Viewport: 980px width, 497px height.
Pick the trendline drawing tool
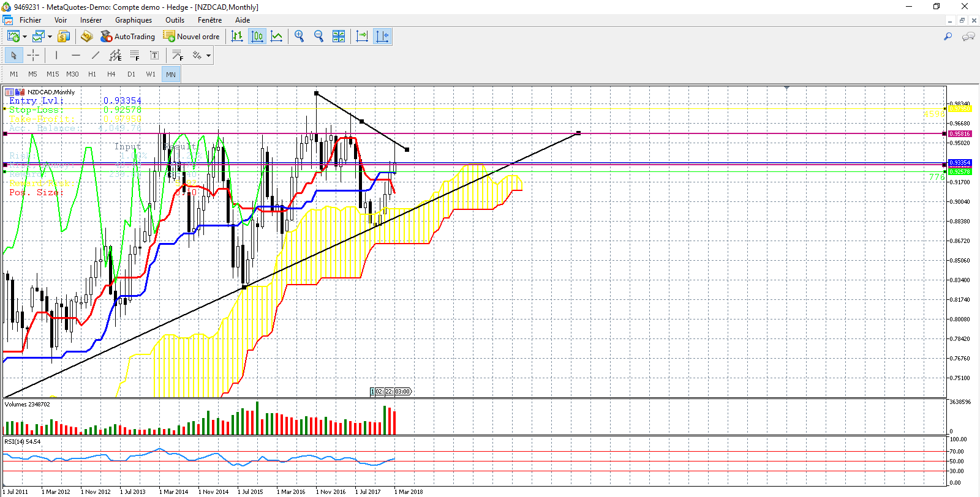pyautogui.click(x=96, y=56)
